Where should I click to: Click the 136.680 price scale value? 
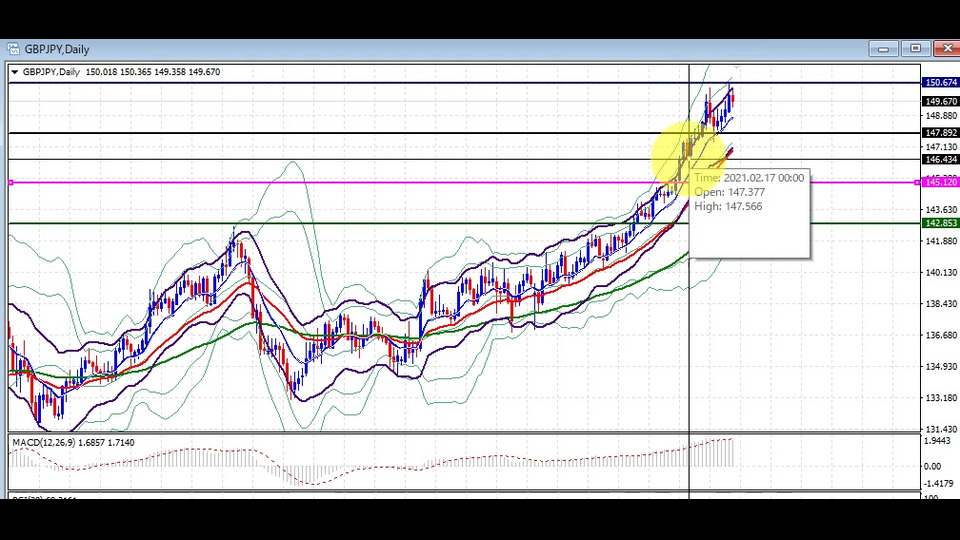941,335
